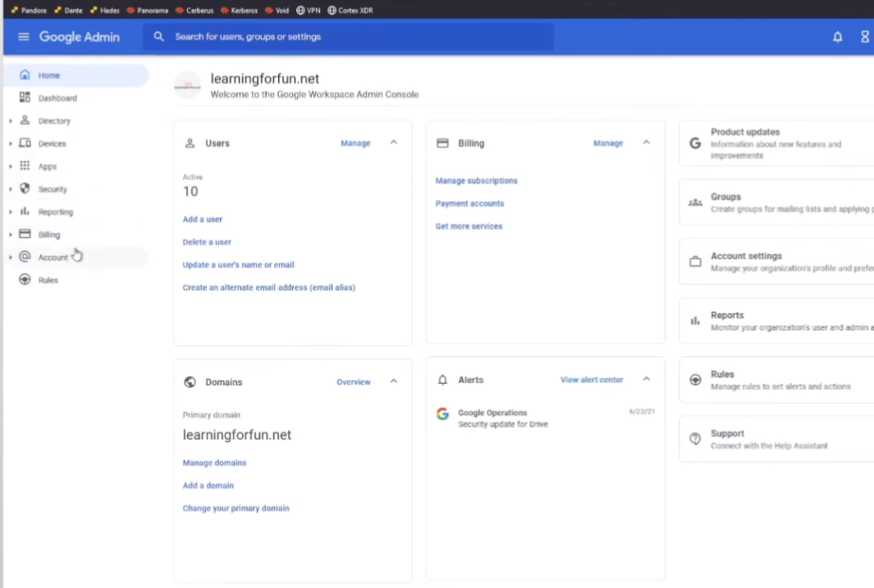Viewport: 874px width, 588px height.
Task: Click Add a user link
Action: pos(203,220)
